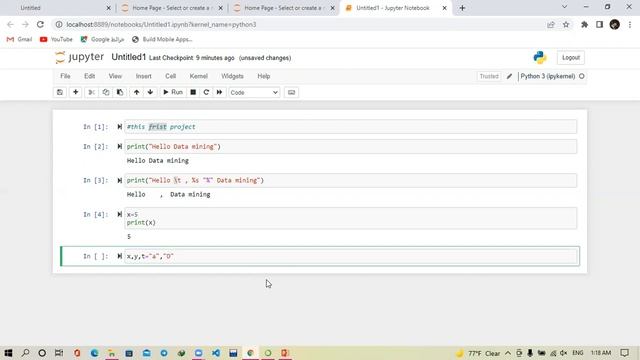
Task: Copy selected cells icon
Action: 106,92
